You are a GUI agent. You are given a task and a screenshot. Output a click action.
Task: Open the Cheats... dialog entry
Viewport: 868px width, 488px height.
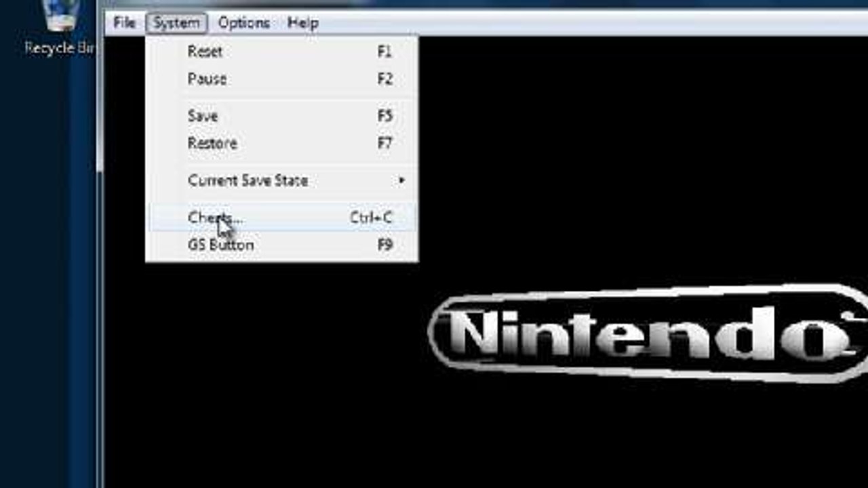click(282, 218)
